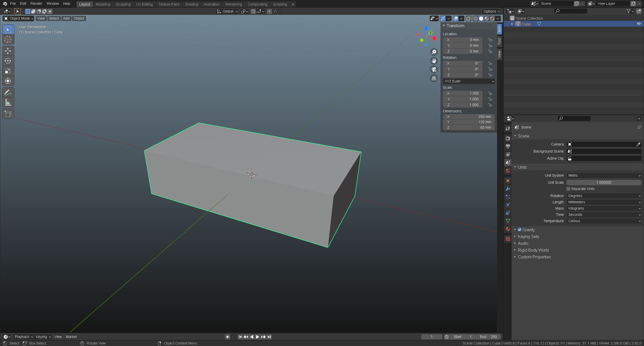644x346 pixels.
Task: Switch to the Shading workspace tab
Action: pos(191,4)
